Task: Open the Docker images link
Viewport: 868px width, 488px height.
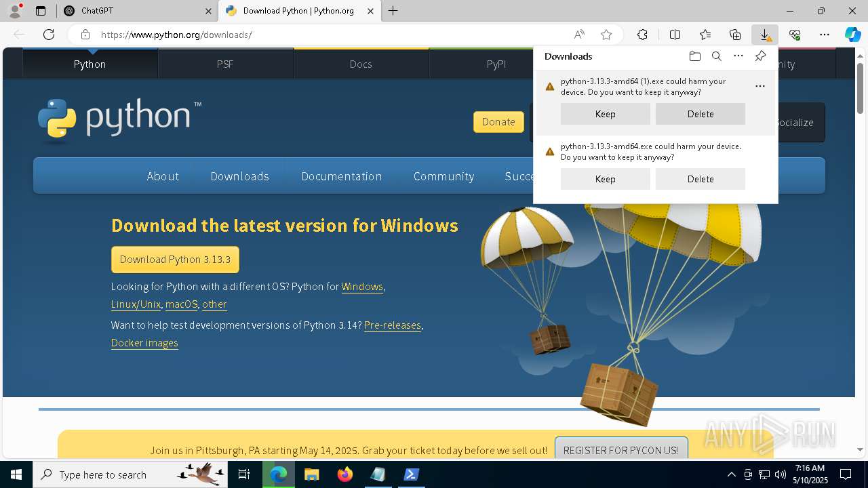Action: click(144, 343)
